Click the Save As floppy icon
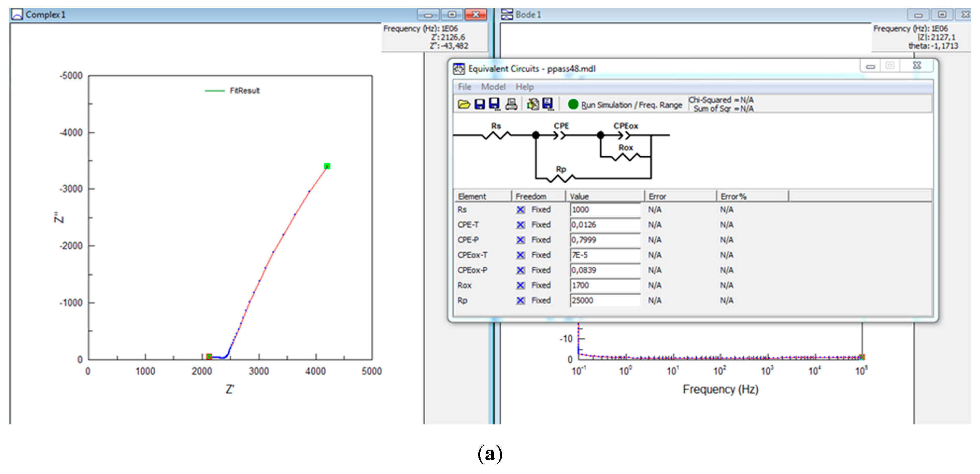Image resolution: width=980 pixels, height=474 pixels. (494, 104)
